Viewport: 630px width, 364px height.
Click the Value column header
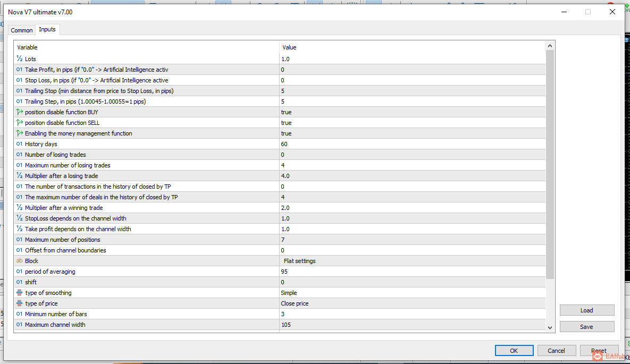point(412,47)
